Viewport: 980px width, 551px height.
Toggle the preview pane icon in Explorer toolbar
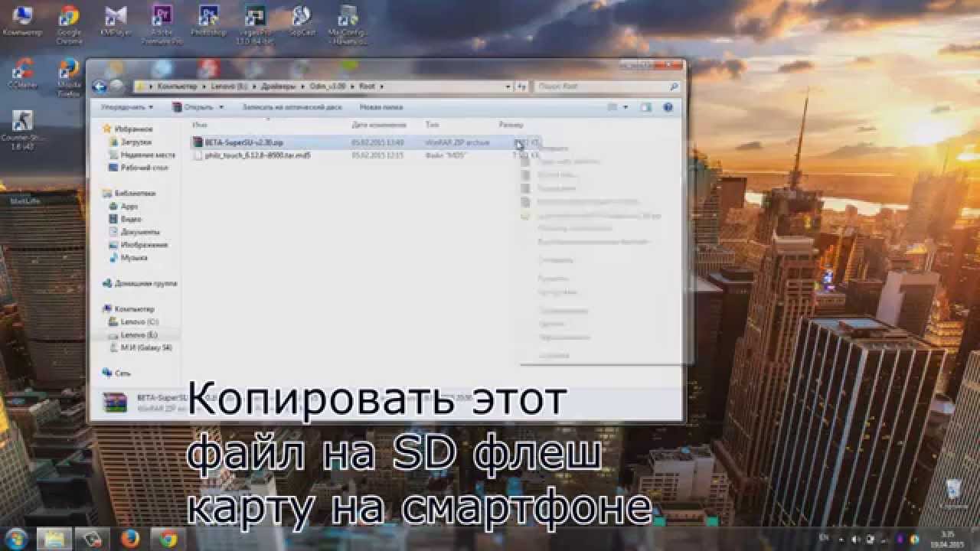(x=645, y=108)
